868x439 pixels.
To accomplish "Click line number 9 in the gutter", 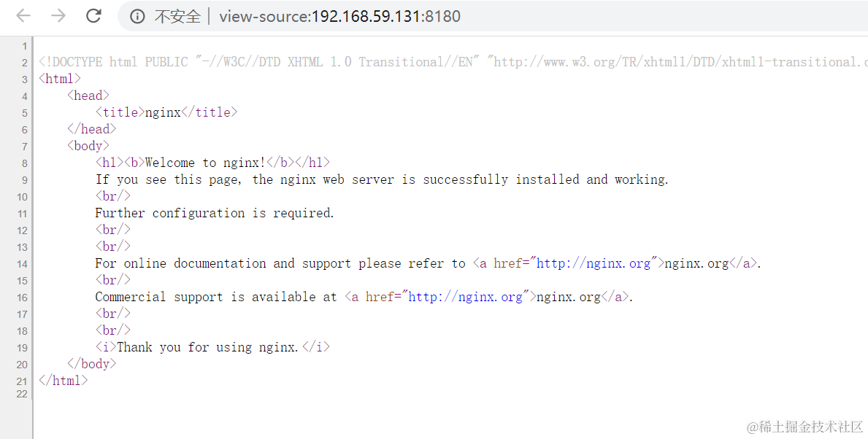I will 24,180.
